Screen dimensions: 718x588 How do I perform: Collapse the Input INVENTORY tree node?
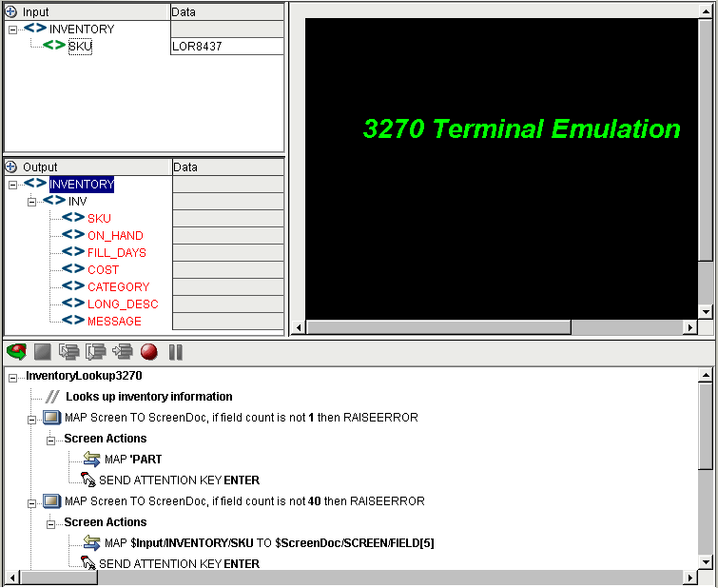(x=12, y=29)
